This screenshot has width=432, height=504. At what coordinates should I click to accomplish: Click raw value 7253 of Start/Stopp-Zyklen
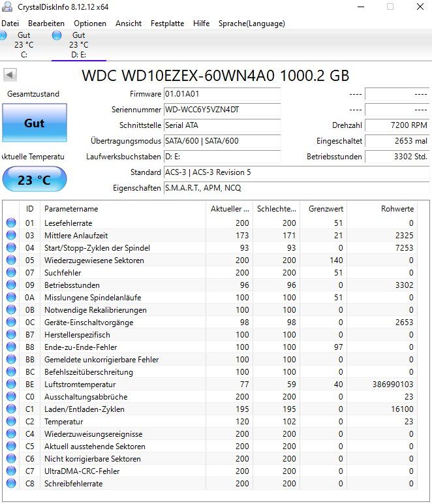pos(404,247)
